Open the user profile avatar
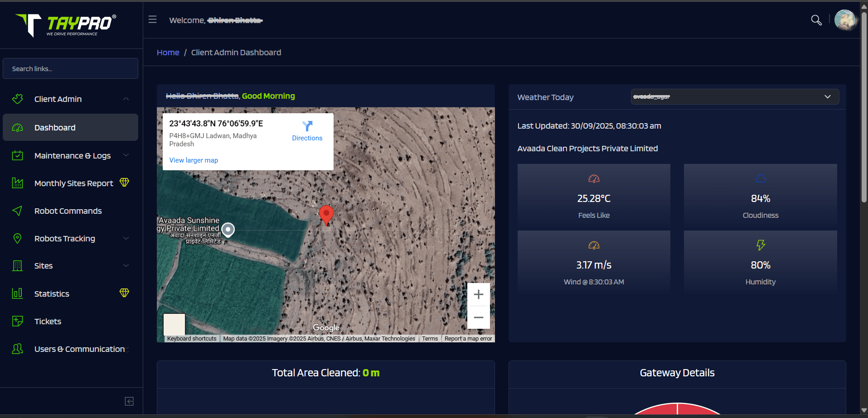This screenshot has width=868, height=418. coord(845,20)
